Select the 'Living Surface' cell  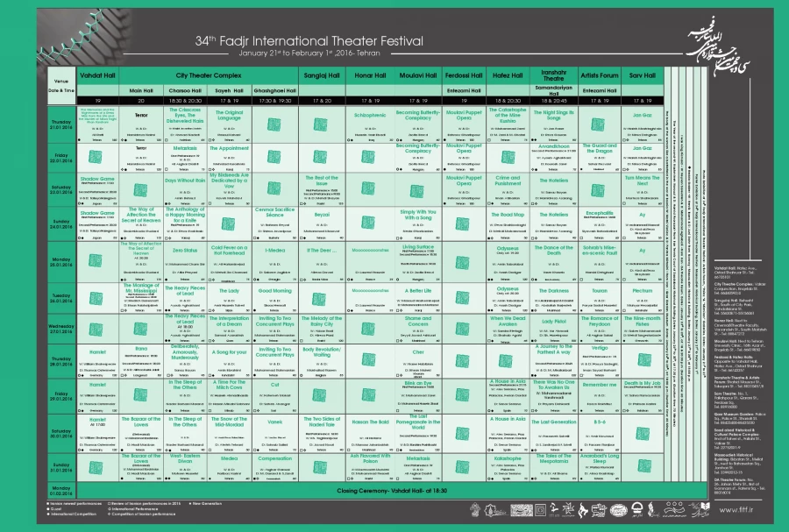[417, 262]
